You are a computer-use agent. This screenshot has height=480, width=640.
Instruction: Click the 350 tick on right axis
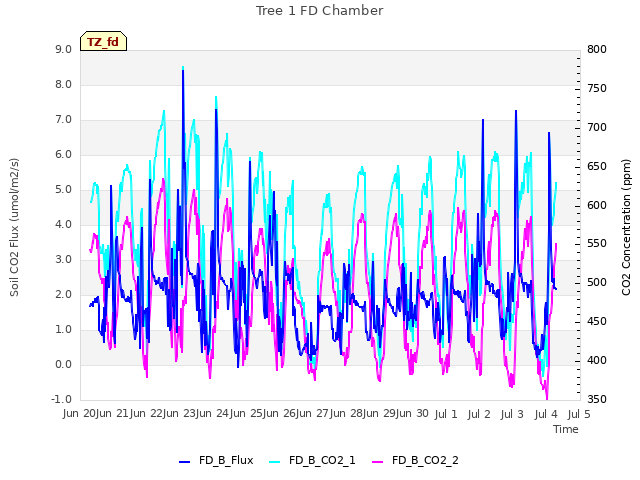[x=597, y=400]
